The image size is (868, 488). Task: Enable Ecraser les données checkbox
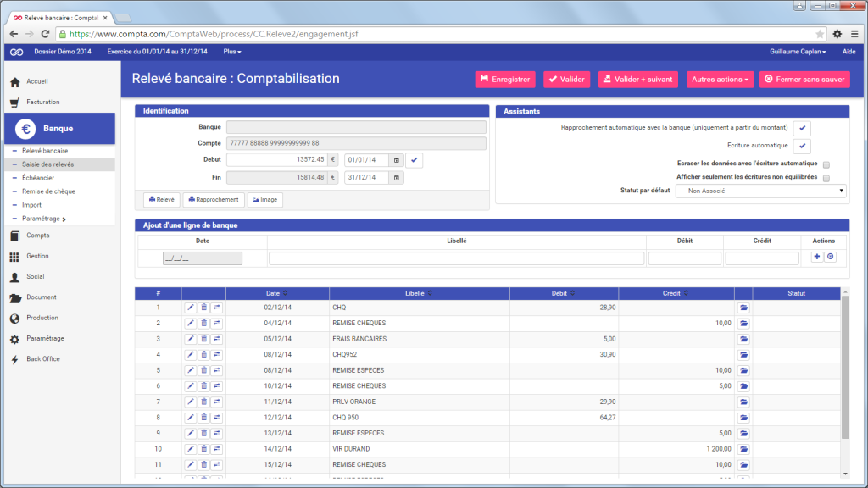[826, 164]
